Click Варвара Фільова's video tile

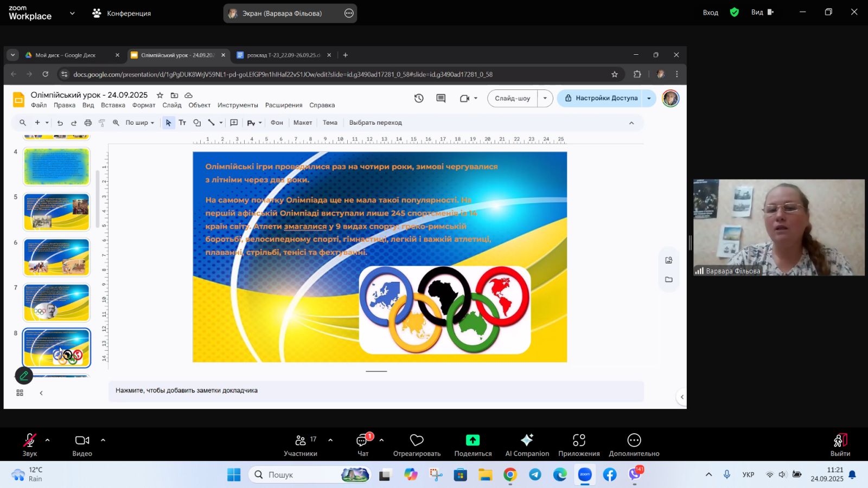778,228
